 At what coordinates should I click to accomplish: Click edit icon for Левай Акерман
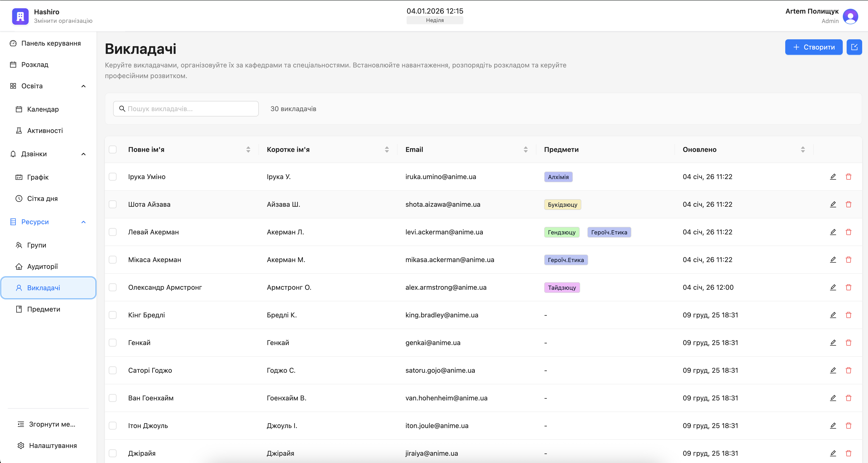pos(833,232)
